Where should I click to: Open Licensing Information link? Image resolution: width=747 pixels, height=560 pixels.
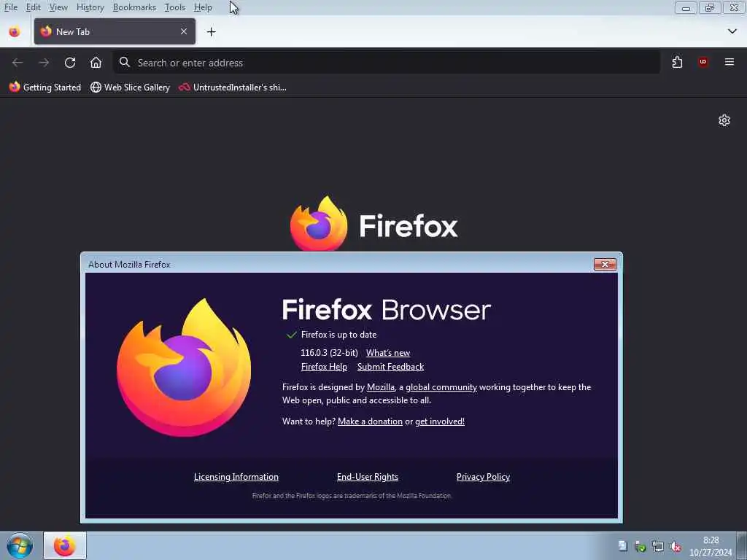236,477
